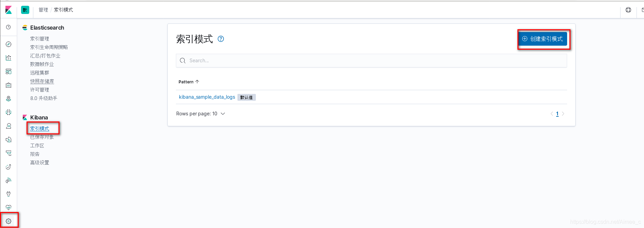The image size is (644, 228).
Task: Open 已保存对象 under Kibana
Action: (42, 137)
